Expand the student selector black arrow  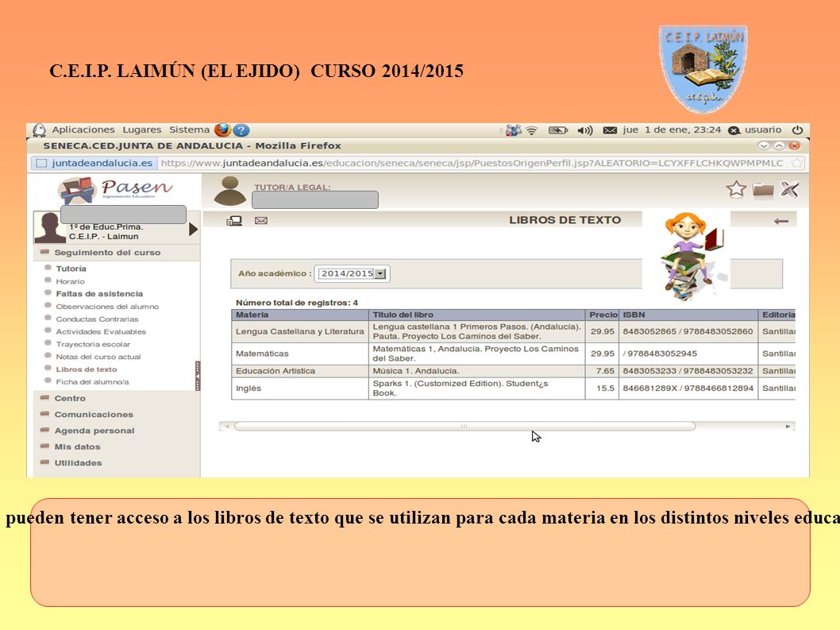point(194,230)
